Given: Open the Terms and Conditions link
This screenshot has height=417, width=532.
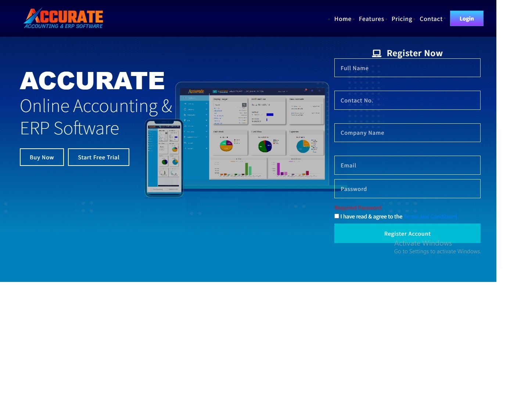Looking at the screenshot, I should 430,217.
